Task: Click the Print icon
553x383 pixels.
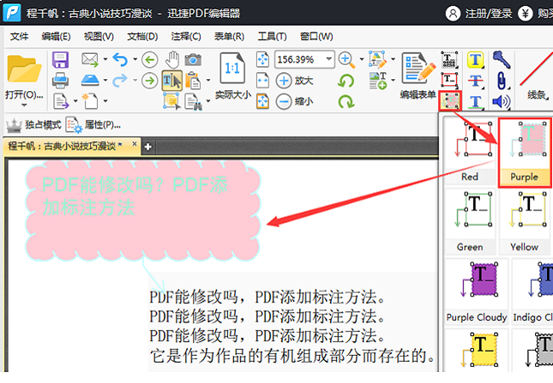Action: pos(60,81)
